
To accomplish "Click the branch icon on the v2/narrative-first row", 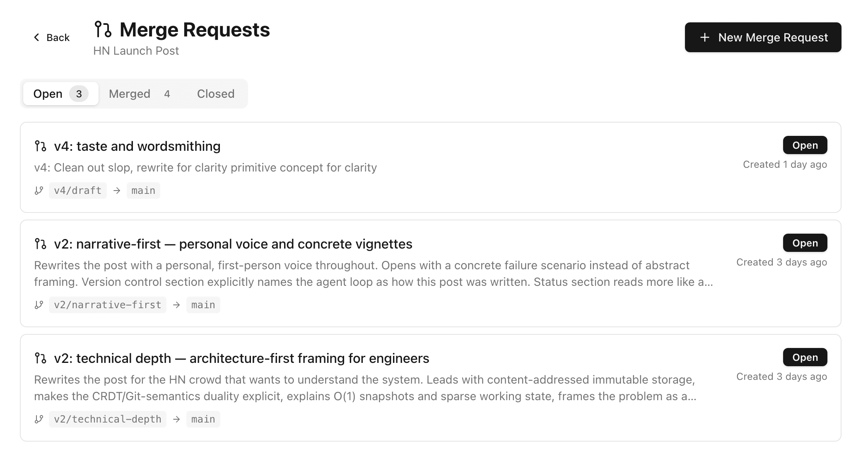I will tap(39, 305).
